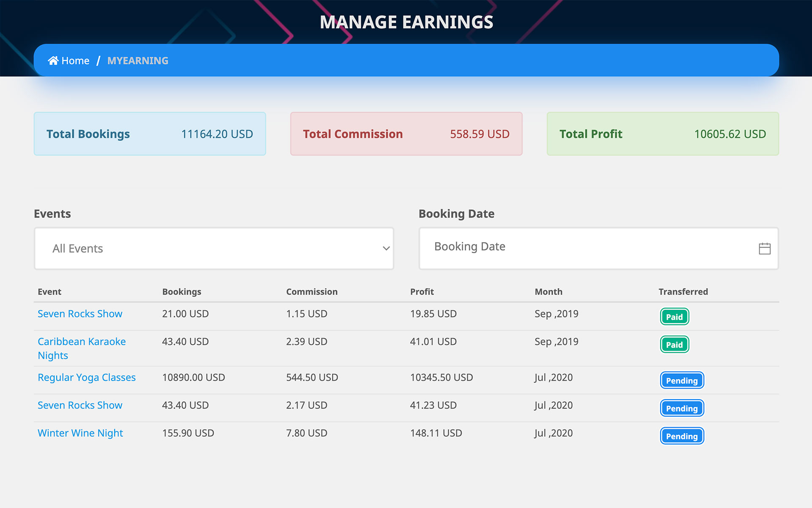812x508 pixels.
Task: Click the Pending badge for Regular Yoga Classes
Action: (x=681, y=380)
